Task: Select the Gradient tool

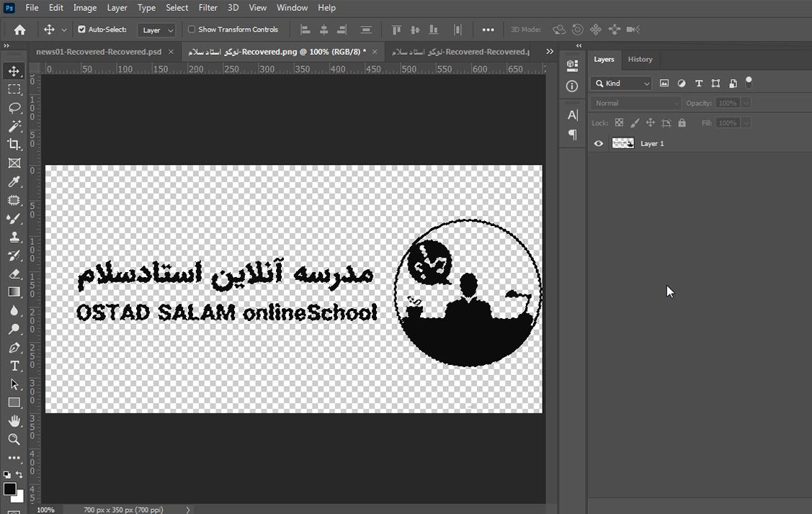Action: 14,292
